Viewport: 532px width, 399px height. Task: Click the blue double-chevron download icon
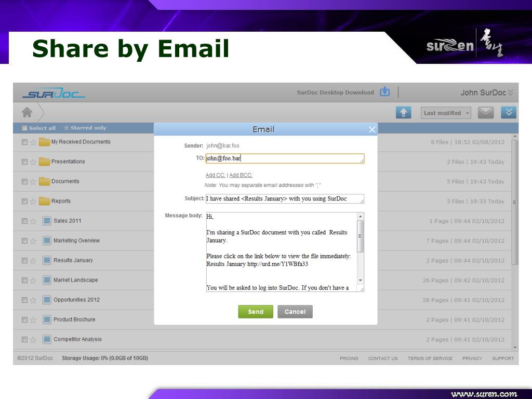(x=509, y=113)
